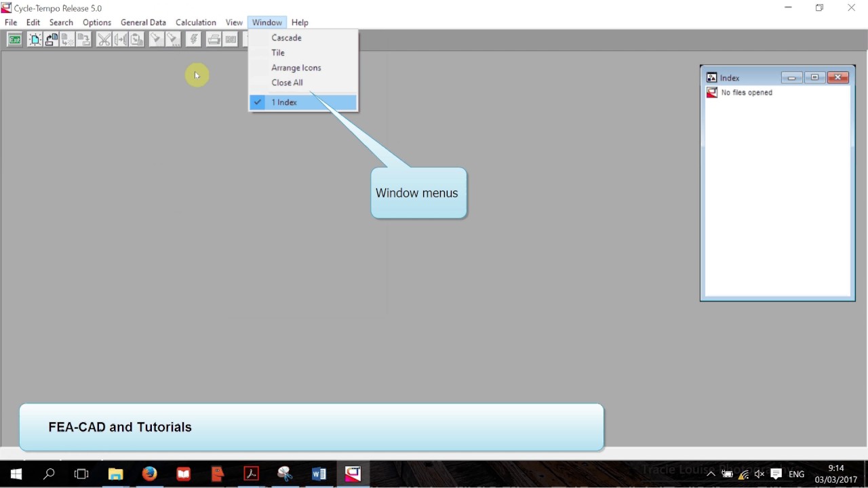Select Arrange Icons menu entry
This screenshot has height=488, width=868.
303,68
